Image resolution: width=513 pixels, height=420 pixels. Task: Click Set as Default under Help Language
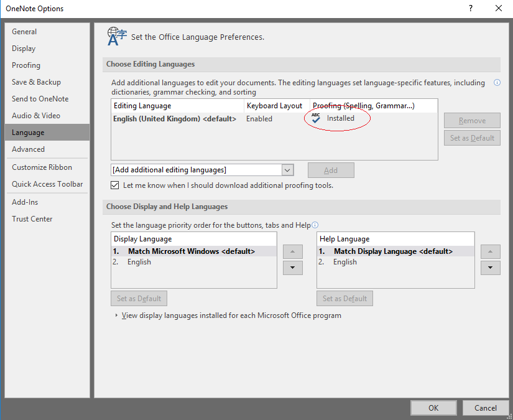click(344, 298)
